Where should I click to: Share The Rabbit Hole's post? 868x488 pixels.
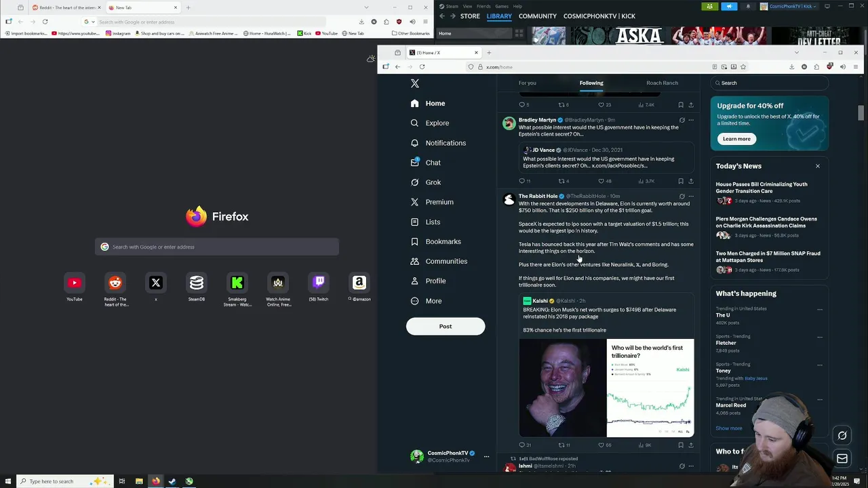coord(691,445)
